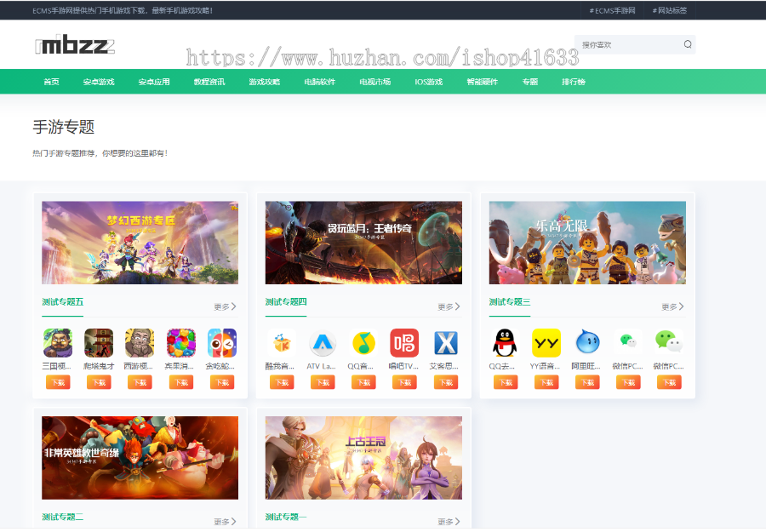Open the 三国梗 game icon

(x=58, y=343)
